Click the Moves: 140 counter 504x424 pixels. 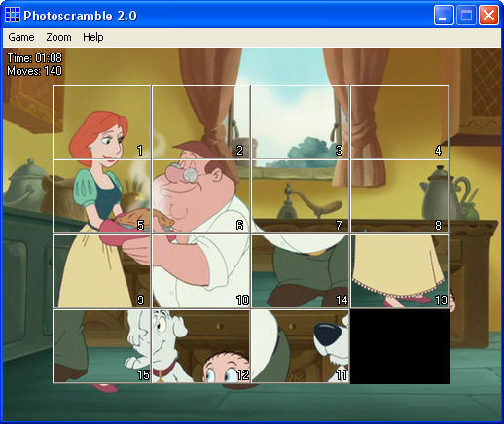34,71
